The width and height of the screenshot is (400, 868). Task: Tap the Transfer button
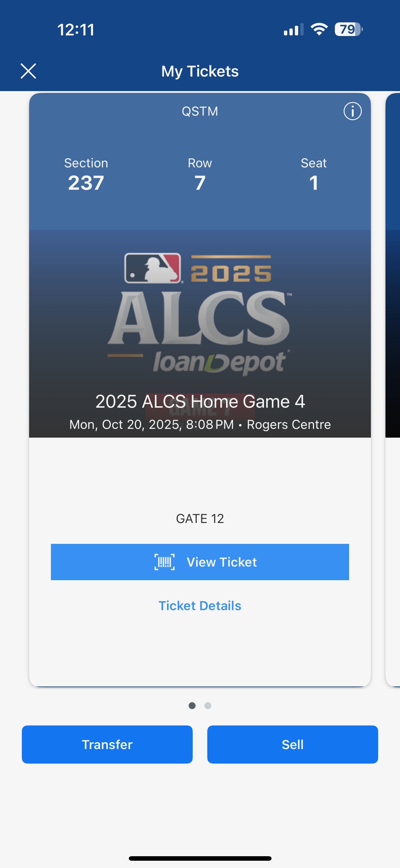(107, 744)
